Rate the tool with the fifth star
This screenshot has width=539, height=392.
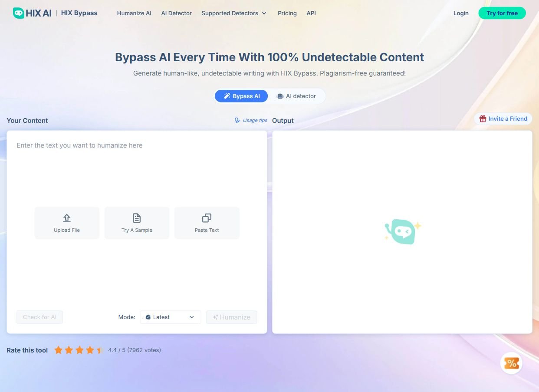tap(100, 350)
